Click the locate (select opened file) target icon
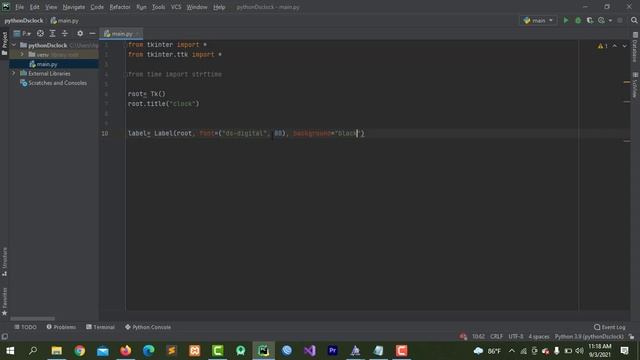Image resolution: width=640 pixels, height=360 pixels. coord(40,33)
